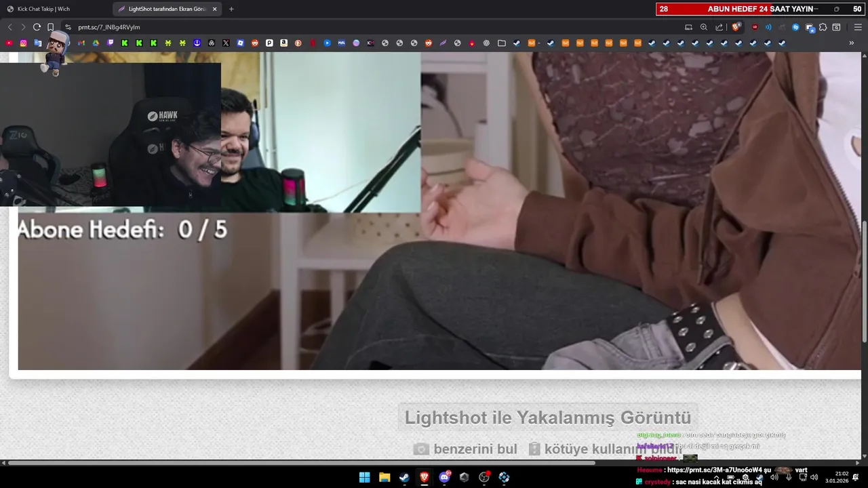Open Discord from taskbar
868x488 pixels.
coord(444,477)
